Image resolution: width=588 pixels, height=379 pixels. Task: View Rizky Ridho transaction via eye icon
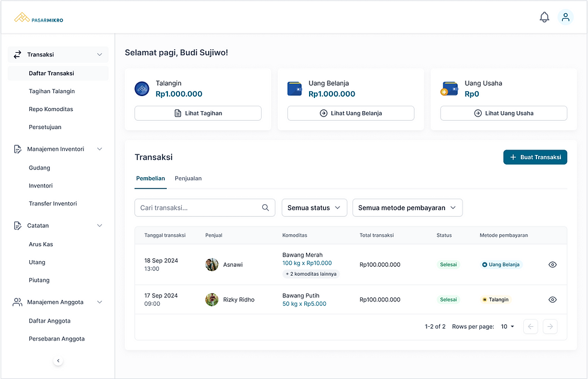(553, 300)
